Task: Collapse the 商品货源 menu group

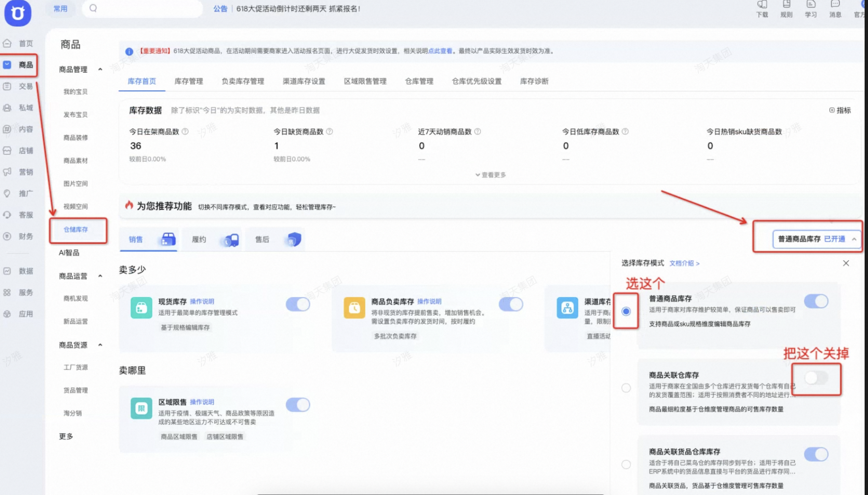Action: click(100, 345)
